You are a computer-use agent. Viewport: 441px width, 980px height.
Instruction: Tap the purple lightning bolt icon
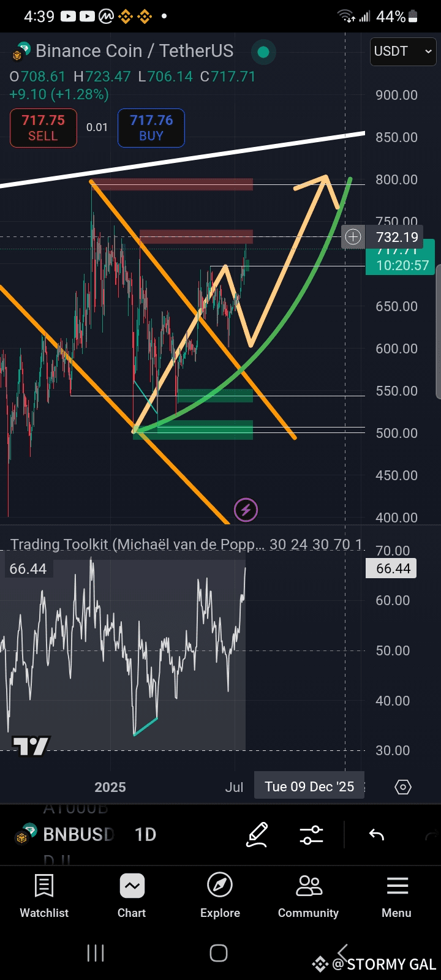coord(246,510)
